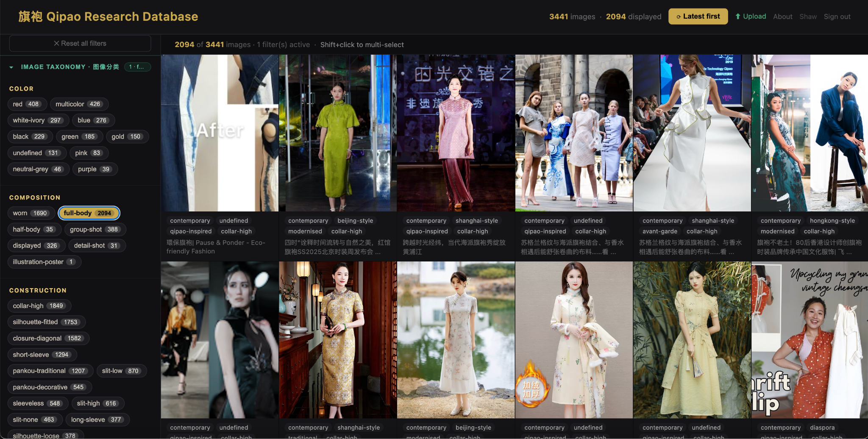The height and width of the screenshot is (439, 868).
Task: Filter by pankou-decorative construction
Action: click(x=50, y=387)
